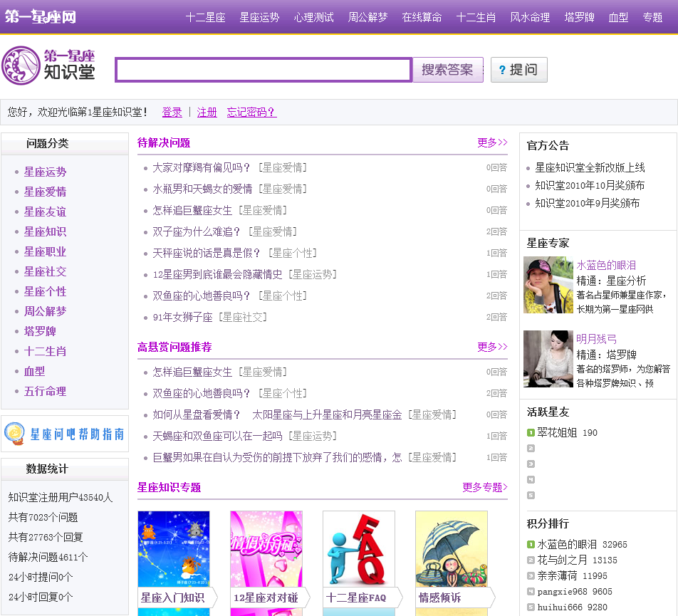Viewport: 678px width, 616px height.
Task: Select category 星座知识
Action: [x=45, y=231]
